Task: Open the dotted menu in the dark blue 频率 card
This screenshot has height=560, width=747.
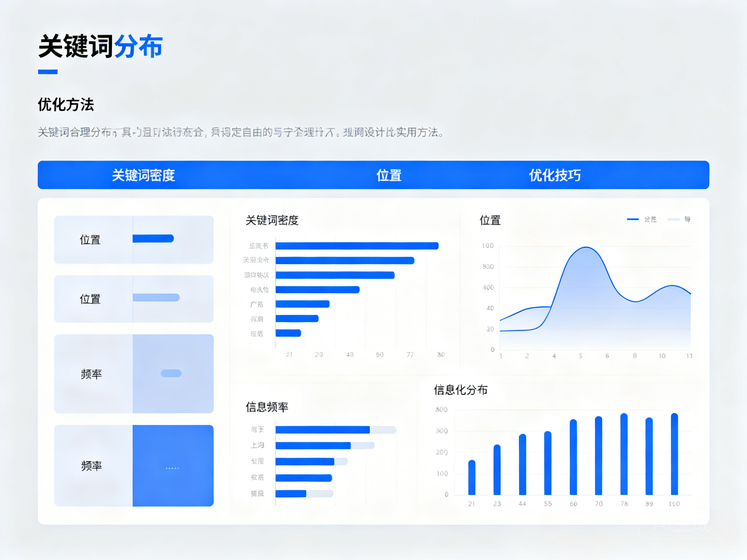Action: (172, 468)
